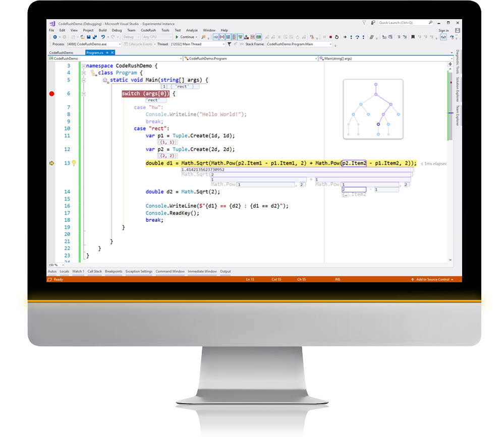Open the Diagnostic Tools side panel
This screenshot has height=437, width=504.
click(458, 61)
